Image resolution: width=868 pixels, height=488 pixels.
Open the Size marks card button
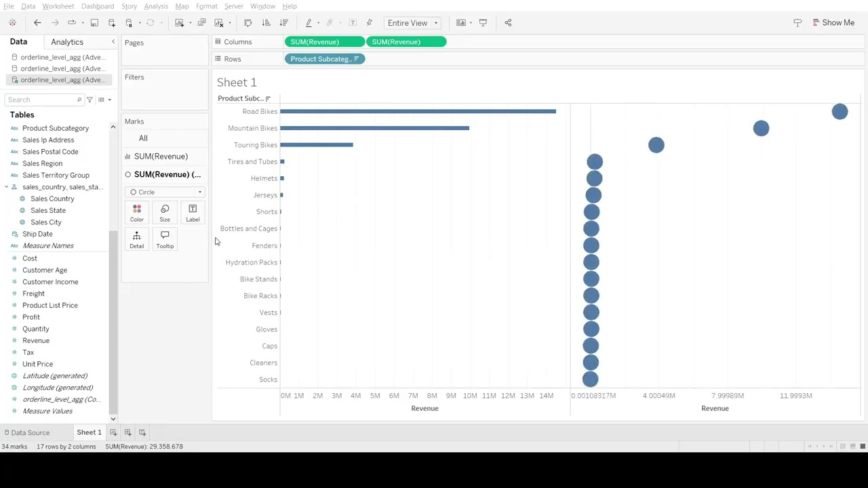click(165, 213)
